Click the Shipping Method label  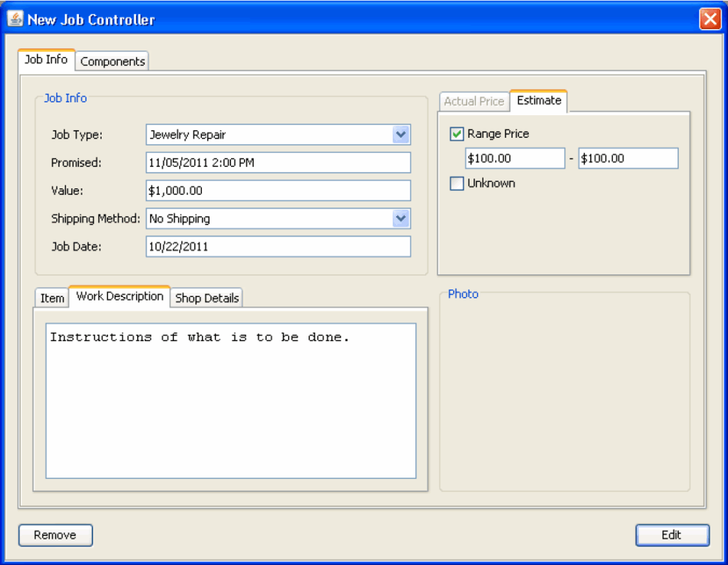pyautogui.click(x=96, y=218)
